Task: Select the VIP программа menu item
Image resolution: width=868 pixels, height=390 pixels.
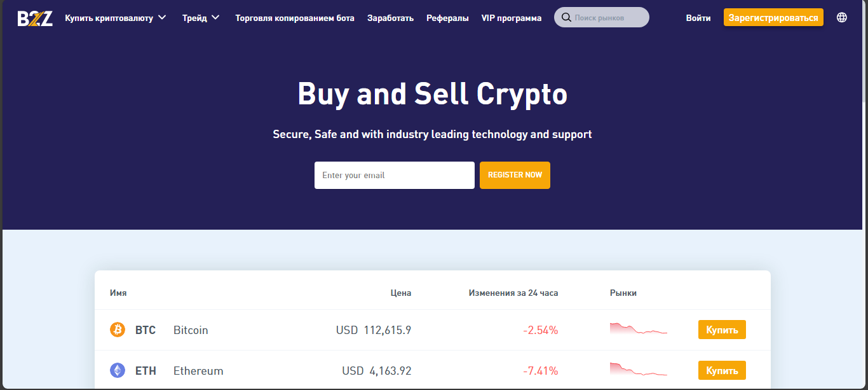Action: click(512, 18)
